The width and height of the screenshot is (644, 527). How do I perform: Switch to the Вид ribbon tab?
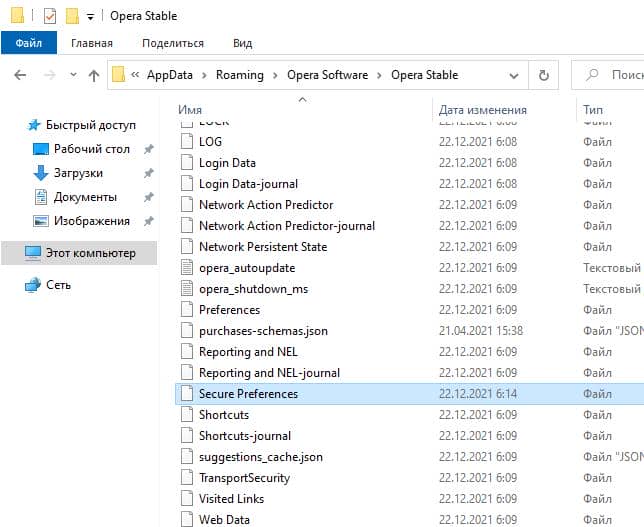[242, 43]
